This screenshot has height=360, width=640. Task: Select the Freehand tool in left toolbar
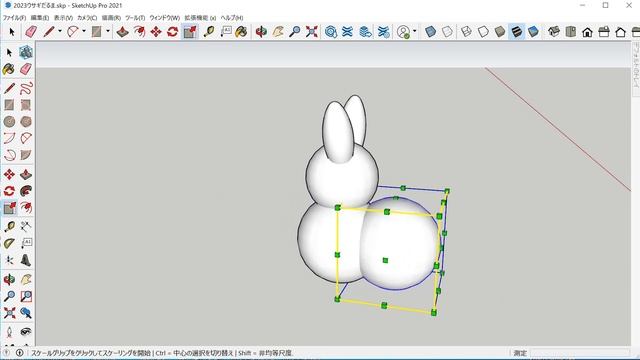point(26,88)
